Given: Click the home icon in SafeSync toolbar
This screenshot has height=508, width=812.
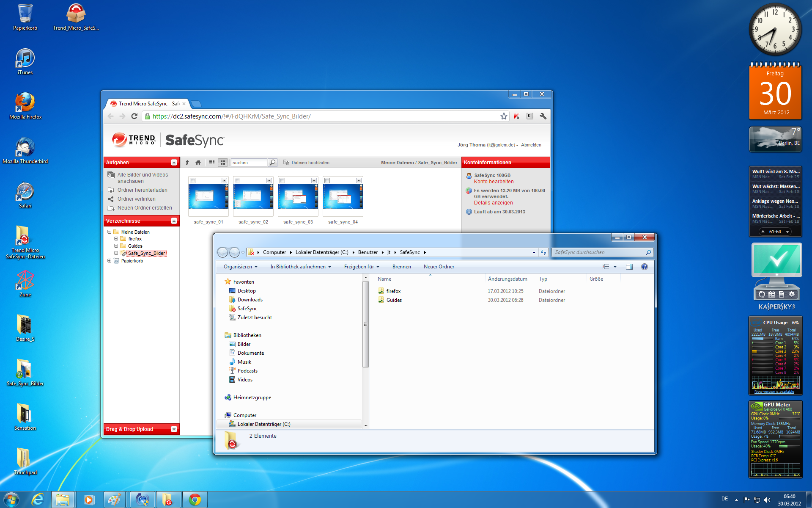Looking at the screenshot, I should 198,162.
